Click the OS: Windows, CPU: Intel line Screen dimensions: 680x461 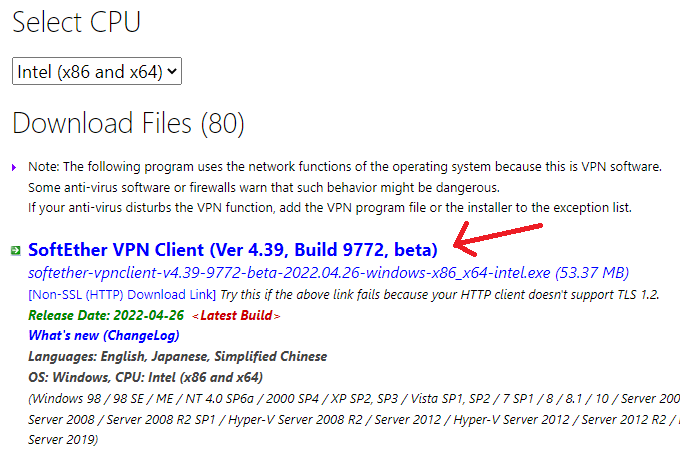point(146,377)
